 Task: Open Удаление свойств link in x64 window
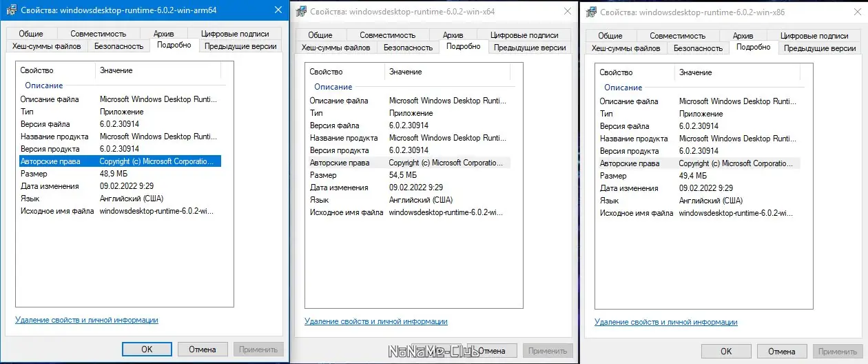tap(376, 321)
